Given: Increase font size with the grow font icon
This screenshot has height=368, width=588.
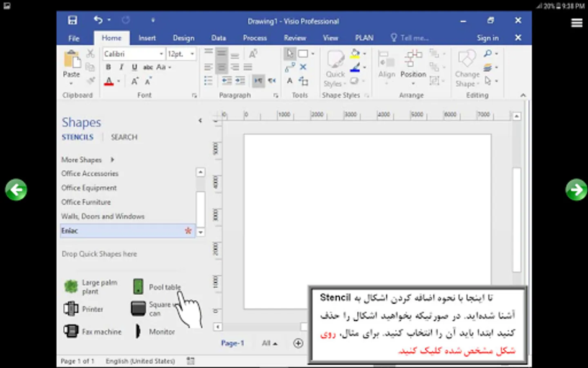Looking at the screenshot, I should point(135,81).
